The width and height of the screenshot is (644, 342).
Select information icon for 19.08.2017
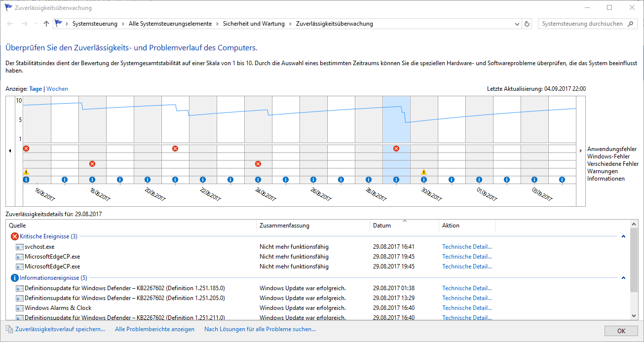tap(120, 180)
